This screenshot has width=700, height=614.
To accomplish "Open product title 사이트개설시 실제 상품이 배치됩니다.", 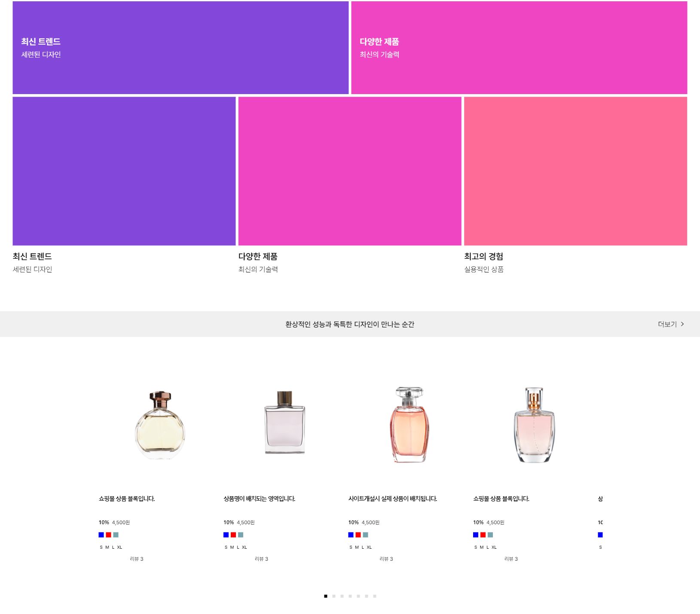I will [x=393, y=499].
